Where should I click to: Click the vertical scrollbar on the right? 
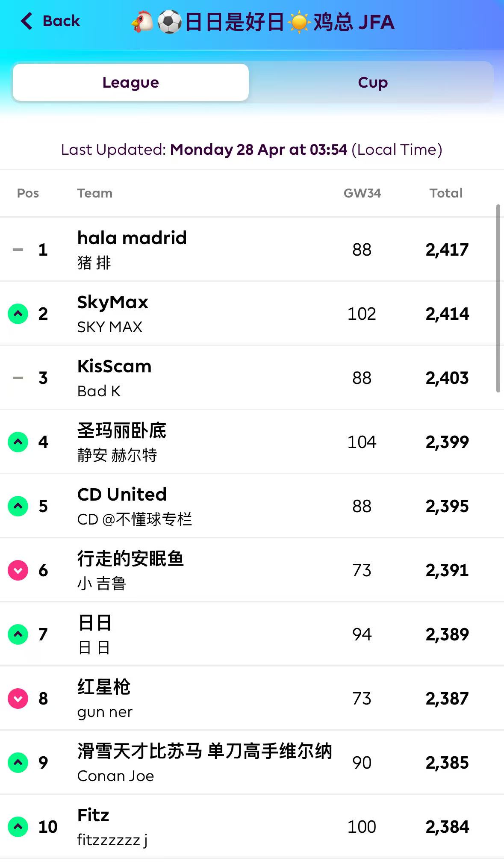498,298
